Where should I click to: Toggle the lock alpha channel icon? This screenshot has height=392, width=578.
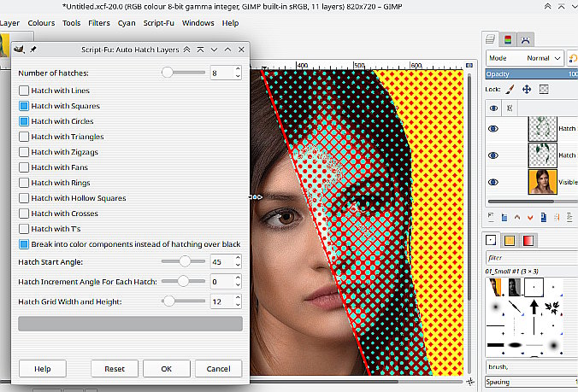544,89
